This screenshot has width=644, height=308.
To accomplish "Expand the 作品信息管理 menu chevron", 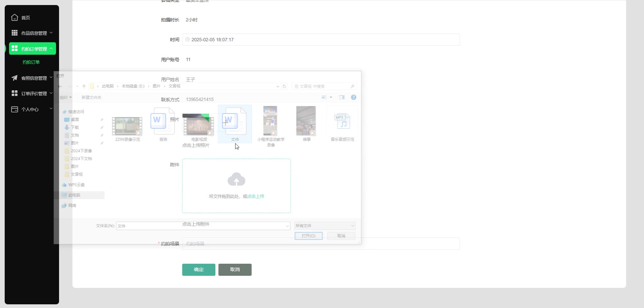I will (x=51, y=33).
